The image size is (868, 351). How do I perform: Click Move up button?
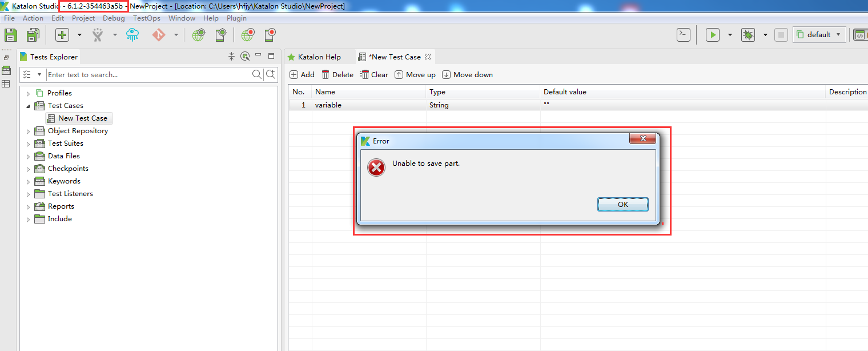click(415, 75)
